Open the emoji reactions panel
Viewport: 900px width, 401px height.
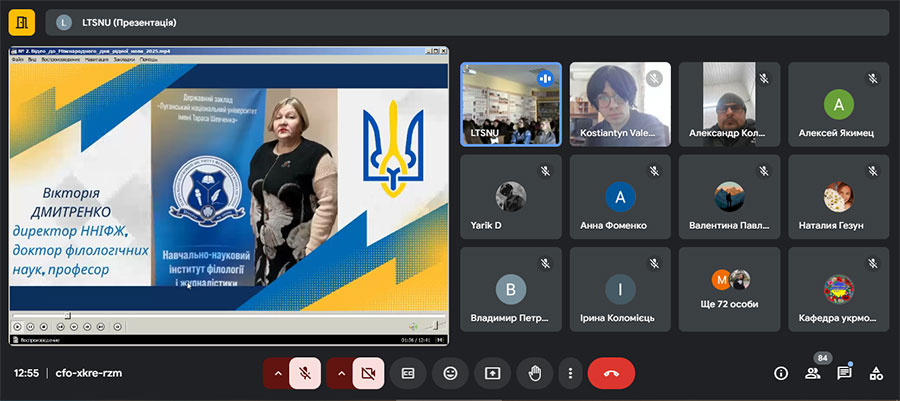[451, 373]
